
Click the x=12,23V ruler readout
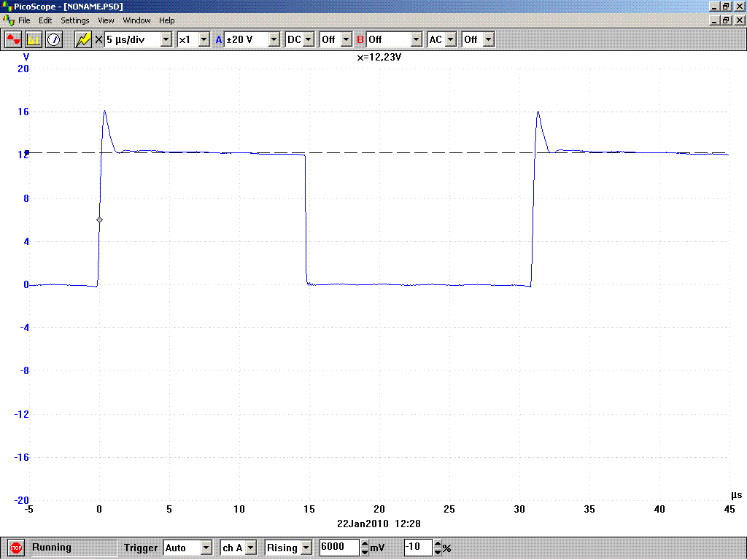(x=379, y=57)
